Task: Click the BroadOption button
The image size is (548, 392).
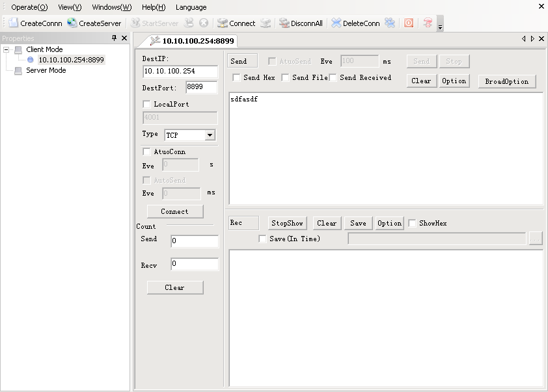Action: click(507, 81)
